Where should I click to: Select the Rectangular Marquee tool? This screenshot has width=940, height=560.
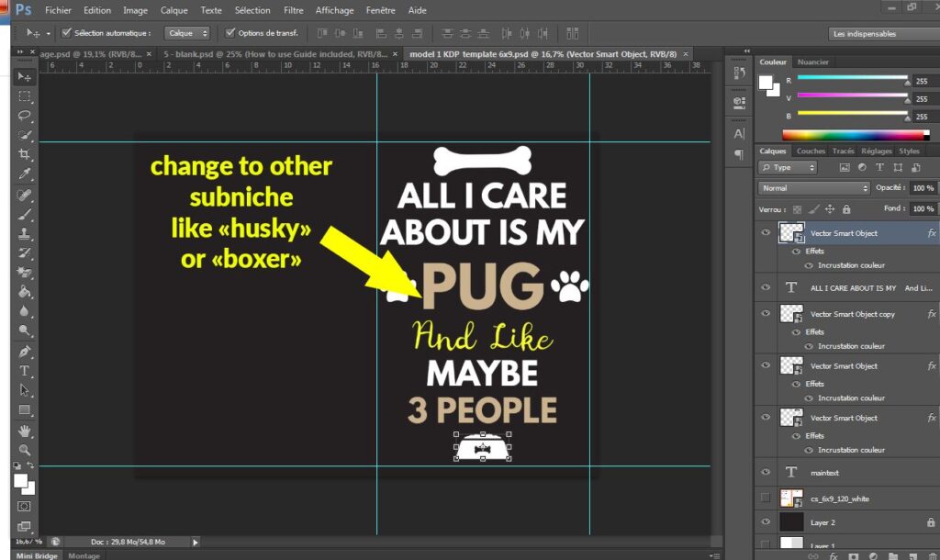pyautogui.click(x=25, y=96)
